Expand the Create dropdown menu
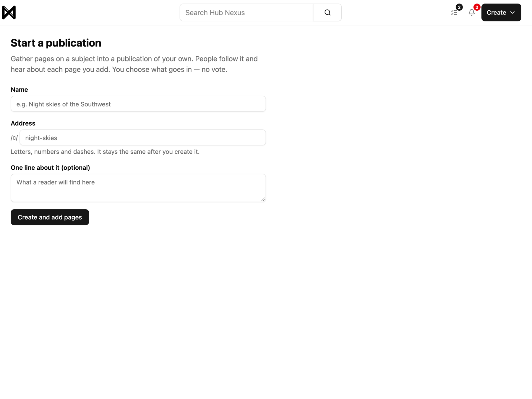The height and width of the screenshot is (399, 532). click(x=501, y=12)
